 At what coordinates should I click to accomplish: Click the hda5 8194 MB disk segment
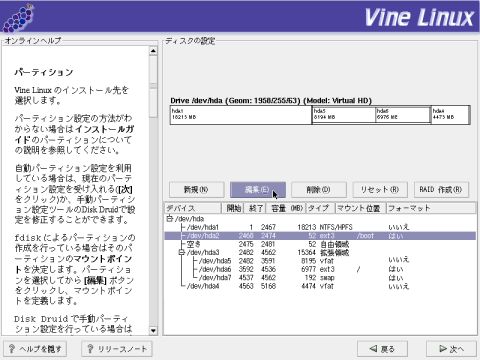point(344,115)
